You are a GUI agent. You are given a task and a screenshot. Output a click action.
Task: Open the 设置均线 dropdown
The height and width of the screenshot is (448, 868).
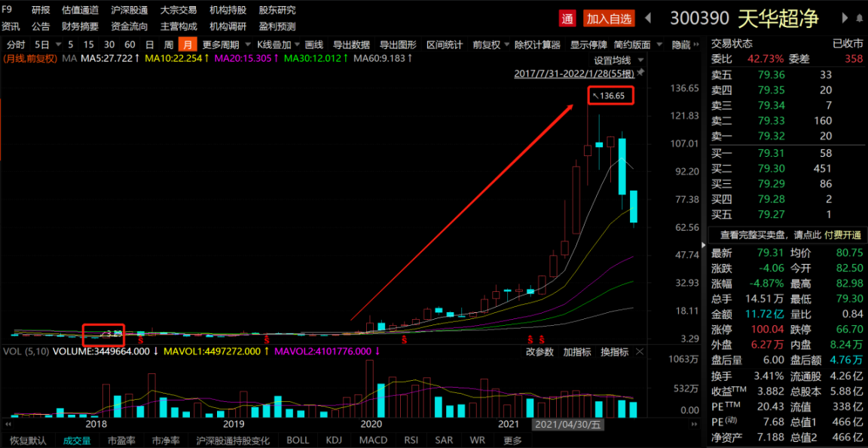click(x=641, y=60)
